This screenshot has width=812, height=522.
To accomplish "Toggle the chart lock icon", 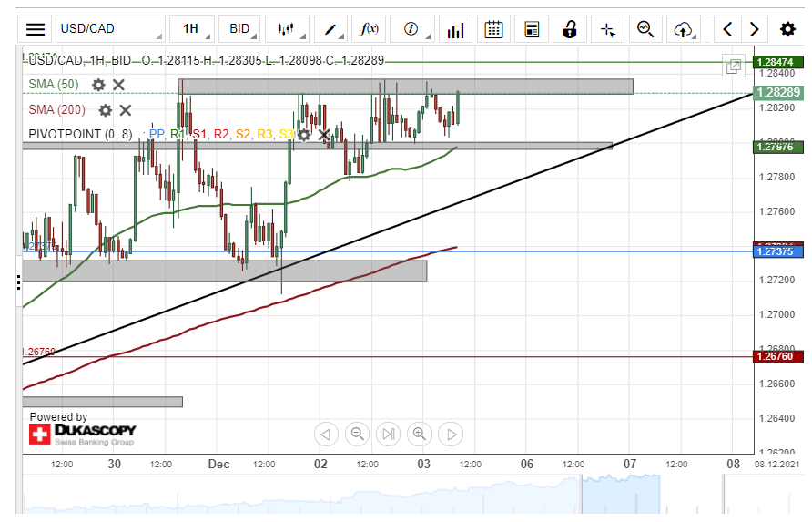I will (x=570, y=29).
